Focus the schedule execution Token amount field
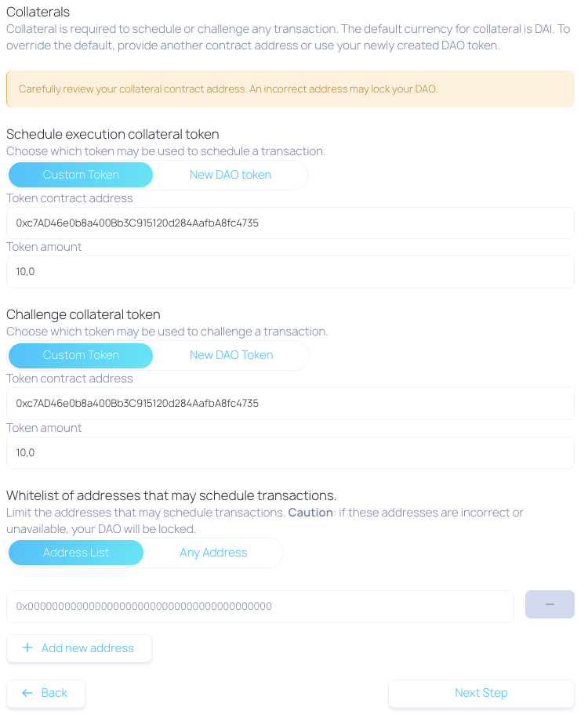 (290, 272)
